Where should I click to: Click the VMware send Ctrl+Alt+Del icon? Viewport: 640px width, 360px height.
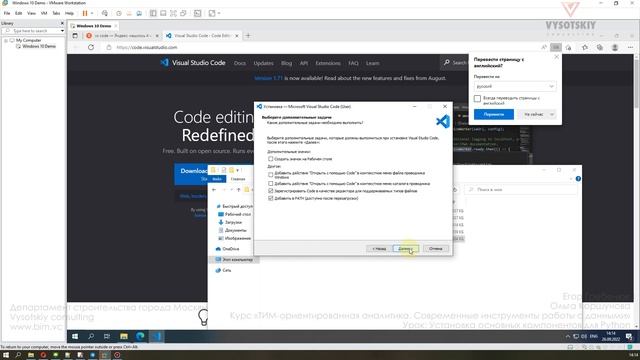point(104,13)
